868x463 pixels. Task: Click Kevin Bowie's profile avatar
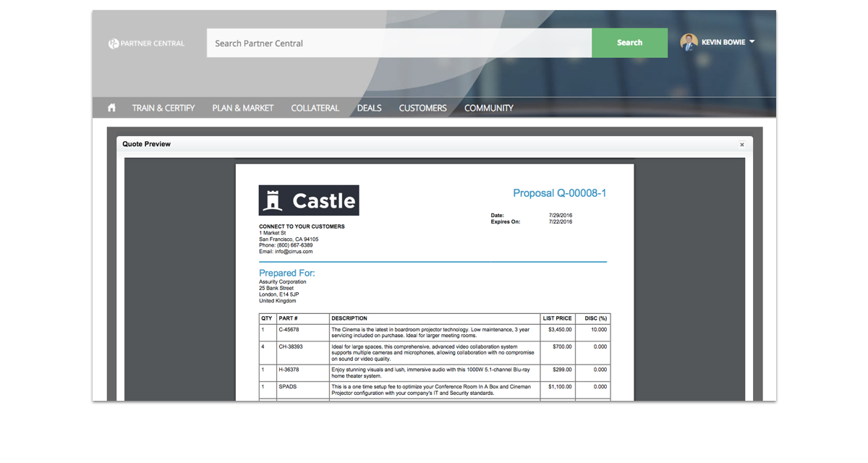(689, 42)
